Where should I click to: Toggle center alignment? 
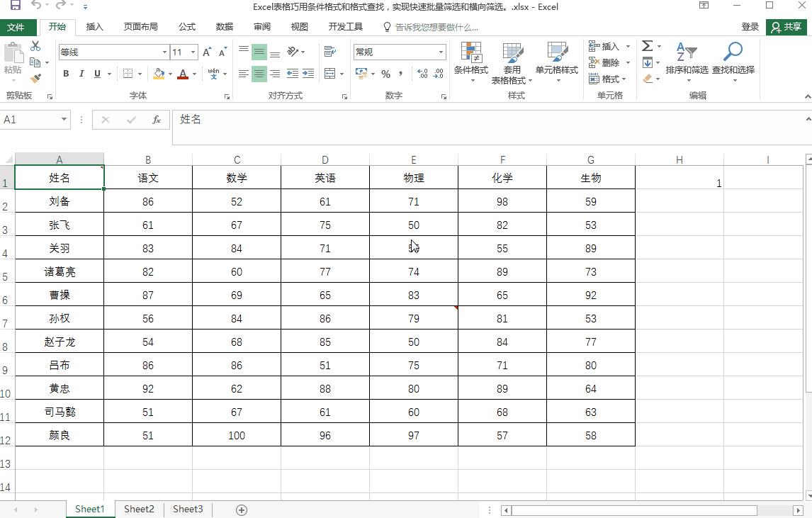click(x=258, y=73)
